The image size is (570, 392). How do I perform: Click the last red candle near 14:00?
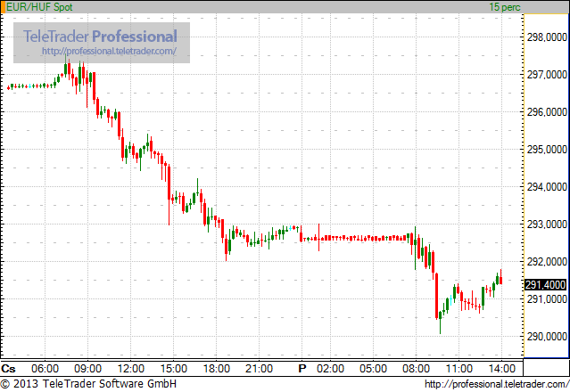[501, 279]
